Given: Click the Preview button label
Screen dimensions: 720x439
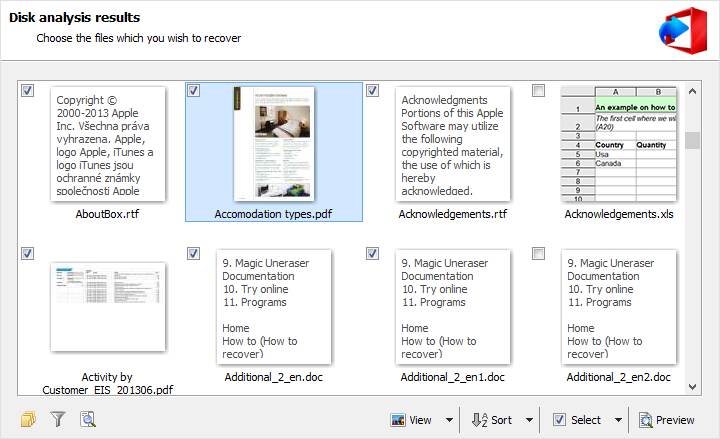Looking at the screenshot, I should click(675, 420).
